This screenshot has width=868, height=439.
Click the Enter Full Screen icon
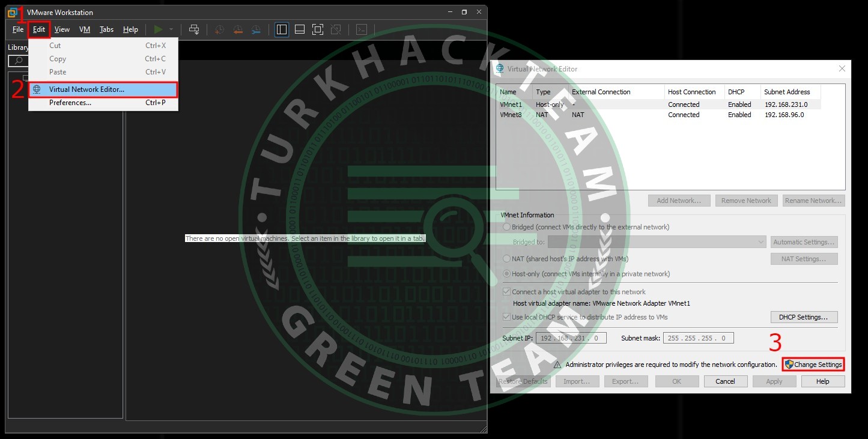click(x=318, y=29)
